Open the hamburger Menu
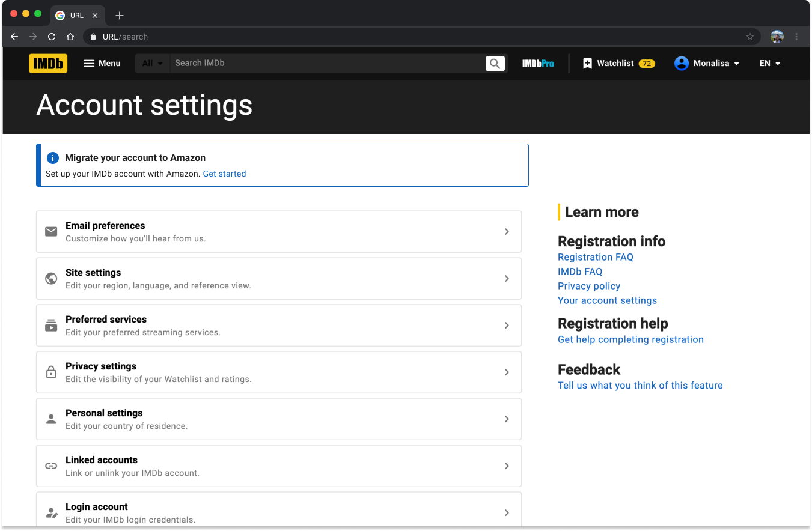This screenshot has height=531, width=812. (102, 63)
